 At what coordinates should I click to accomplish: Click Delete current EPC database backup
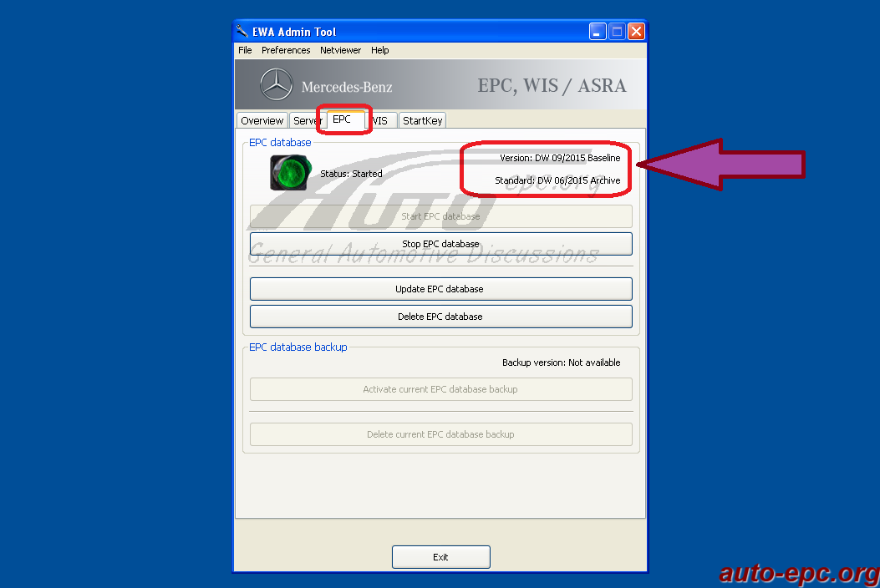tap(440, 434)
